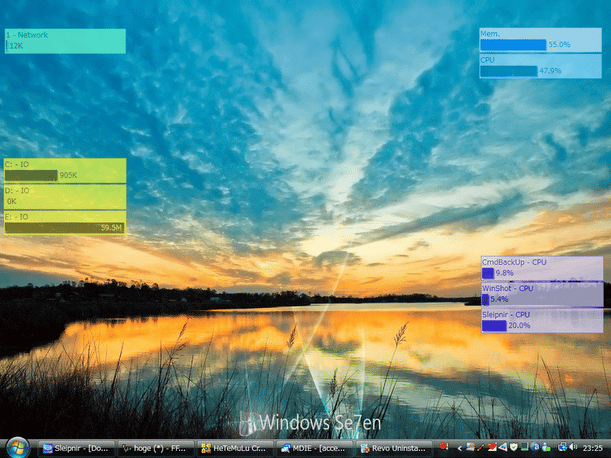611x458 pixels.
Task: Expand hidden tray icons with the chevron
Action: [x=460, y=448]
